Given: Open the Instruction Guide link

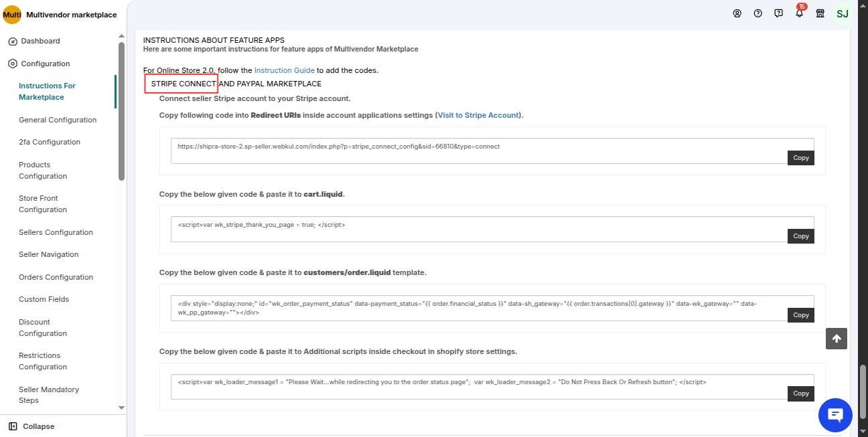Looking at the screenshot, I should pyautogui.click(x=284, y=70).
